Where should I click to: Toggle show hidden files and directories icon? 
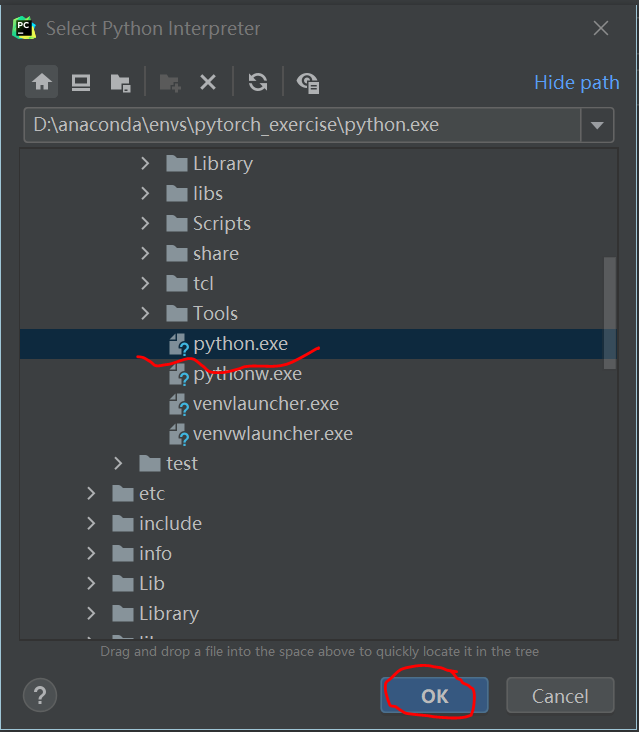(x=308, y=83)
